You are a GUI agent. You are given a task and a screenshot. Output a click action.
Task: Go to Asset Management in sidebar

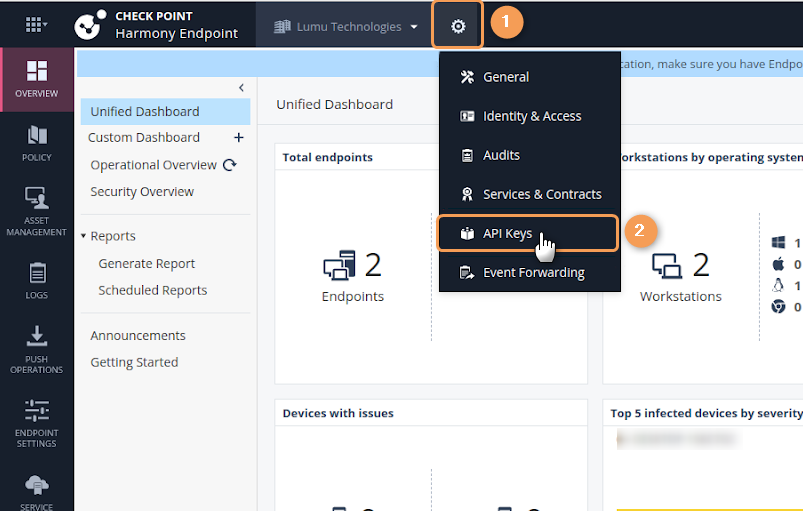[37, 211]
